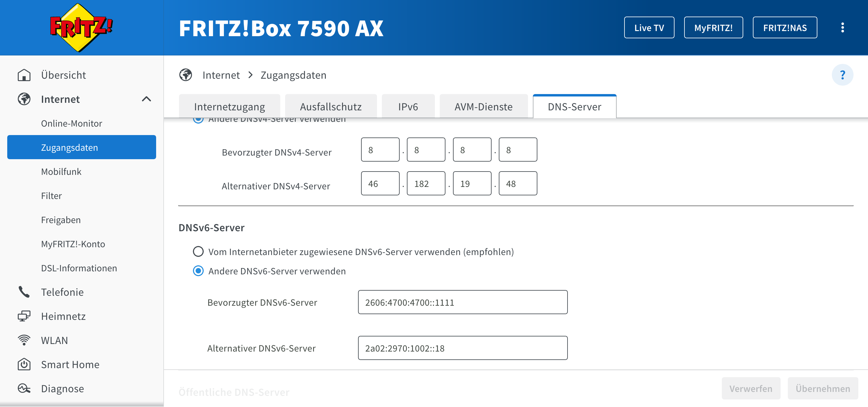Click the Smart Home power icon
868x407 pixels.
[x=24, y=364]
